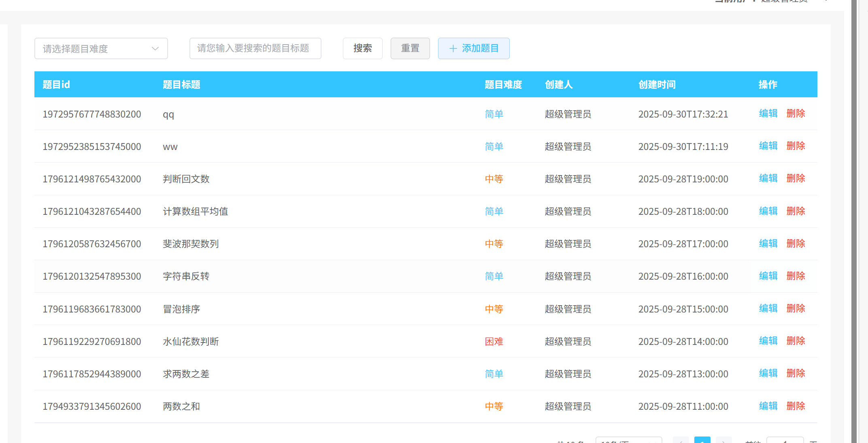
Task: Delete the 字符串反转 question
Action: [796, 276]
